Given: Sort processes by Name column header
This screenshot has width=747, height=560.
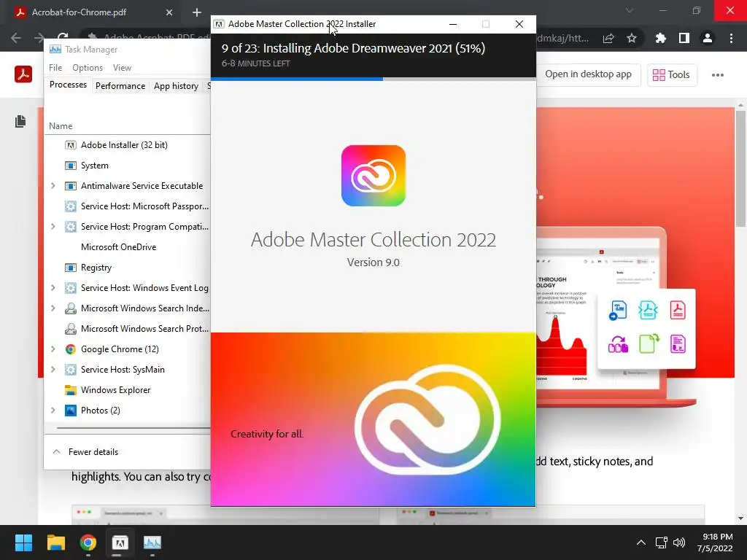Looking at the screenshot, I should (x=61, y=126).
